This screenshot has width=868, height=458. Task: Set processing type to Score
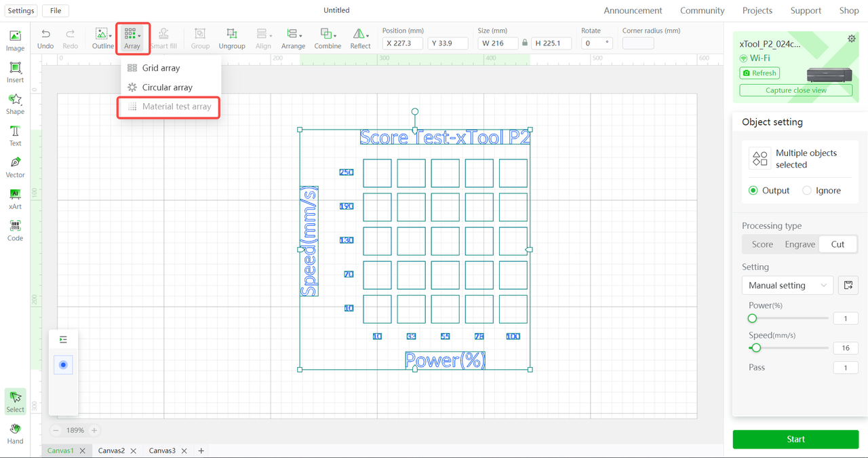point(762,244)
